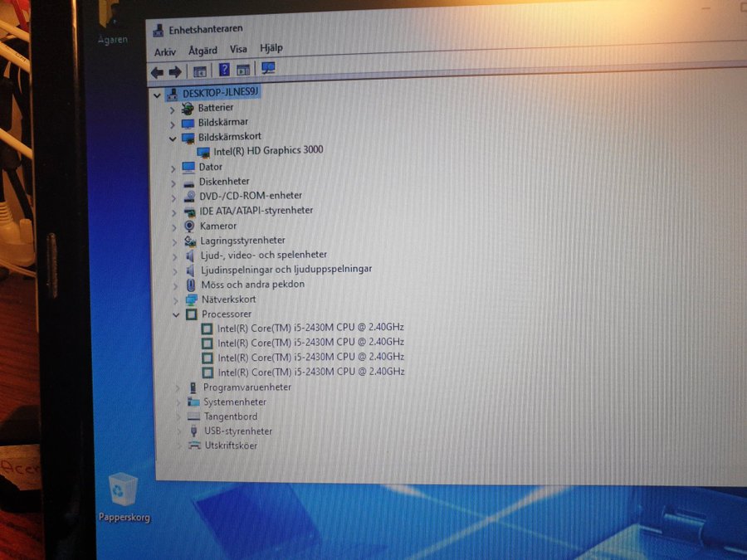Screen dimensions: 747x560
Task: Click the back arrow in the toolbar
Action: coord(157,71)
